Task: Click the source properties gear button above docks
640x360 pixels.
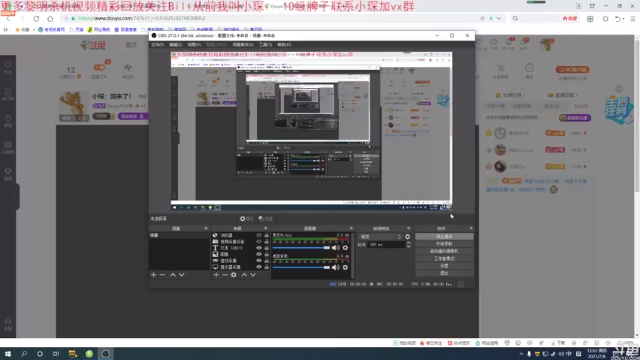Action: pyautogui.click(x=247, y=219)
